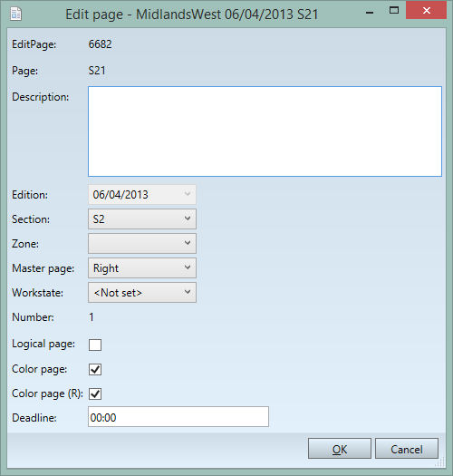Click the Deadline field showing 00:00
Viewport: 453px width, 476px height.
(178, 417)
